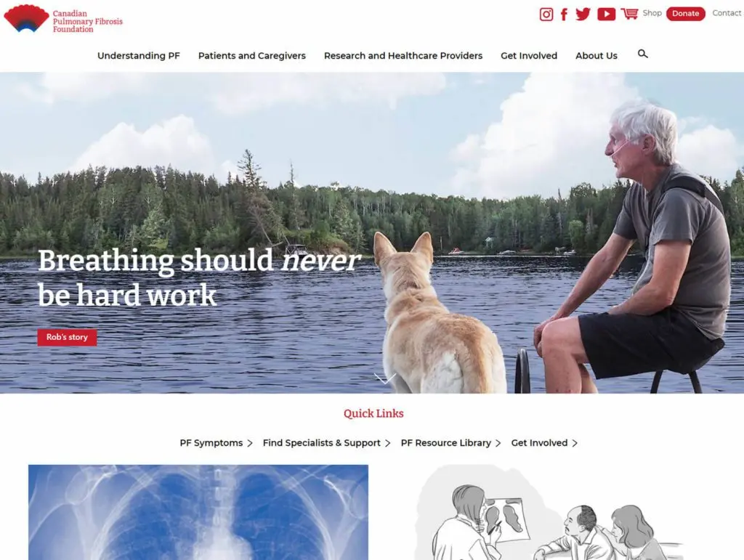Open the About Us navigation item
Screen dimensions: 744x560
[597, 56]
